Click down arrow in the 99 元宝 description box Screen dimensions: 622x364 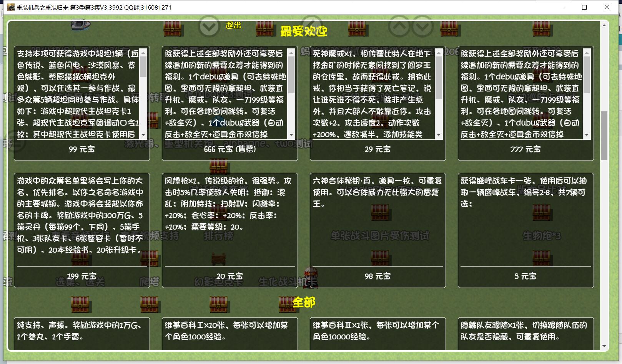pyautogui.click(x=143, y=135)
